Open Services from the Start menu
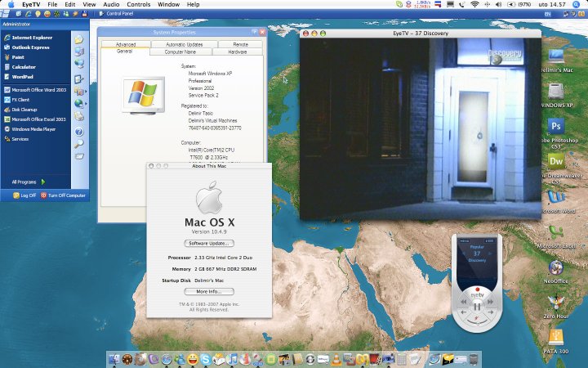Image resolution: width=588 pixels, height=368 pixels. [16, 138]
